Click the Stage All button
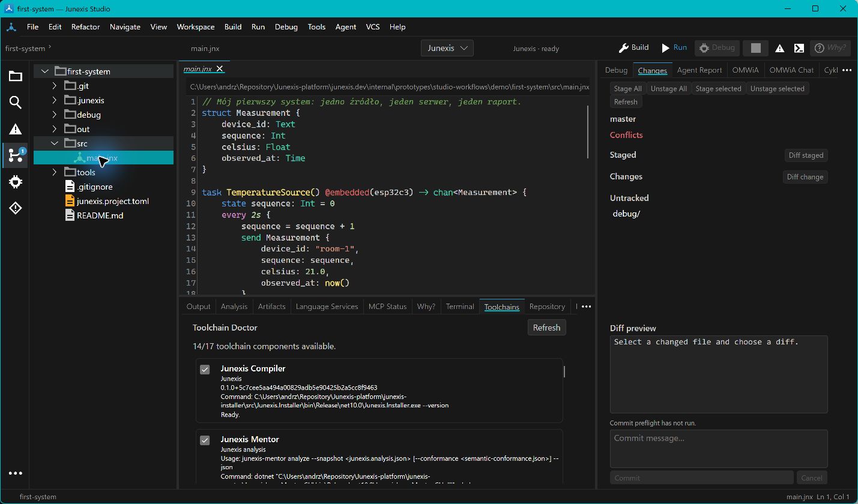Screen dimensions: 858x504 pyautogui.click(x=627, y=89)
